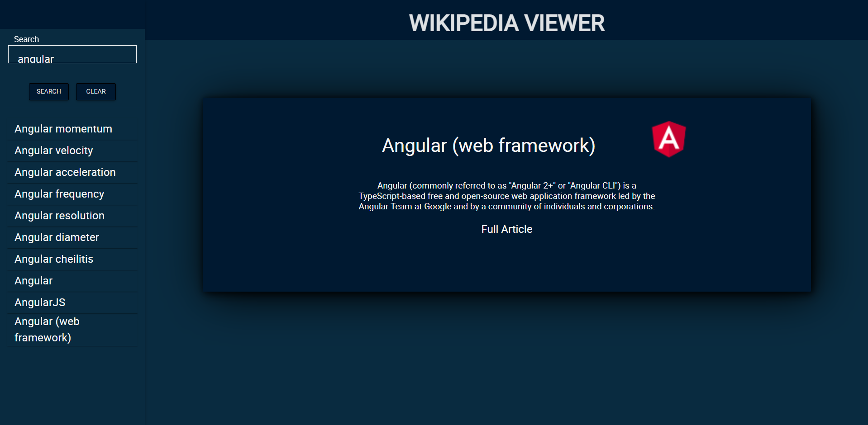The width and height of the screenshot is (868, 425).
Task: Select Angular velocity result
Action: (72, 151)
